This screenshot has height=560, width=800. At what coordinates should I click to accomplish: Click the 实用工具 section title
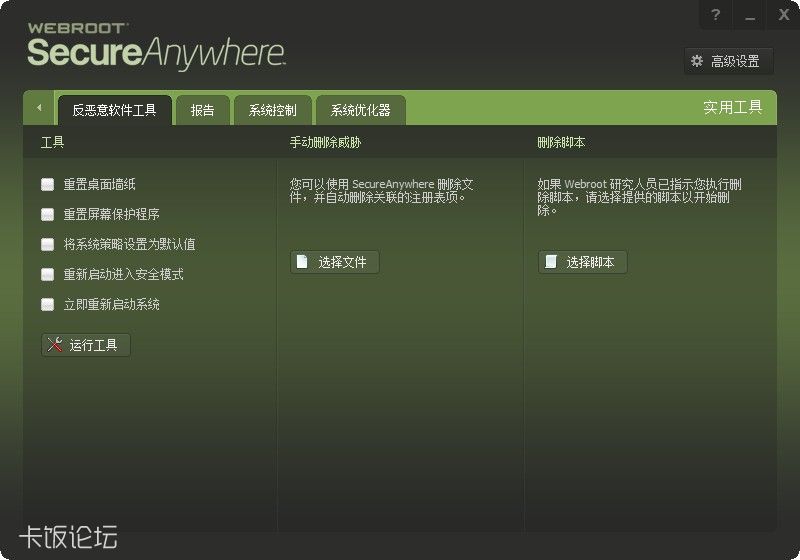[733, 108]
